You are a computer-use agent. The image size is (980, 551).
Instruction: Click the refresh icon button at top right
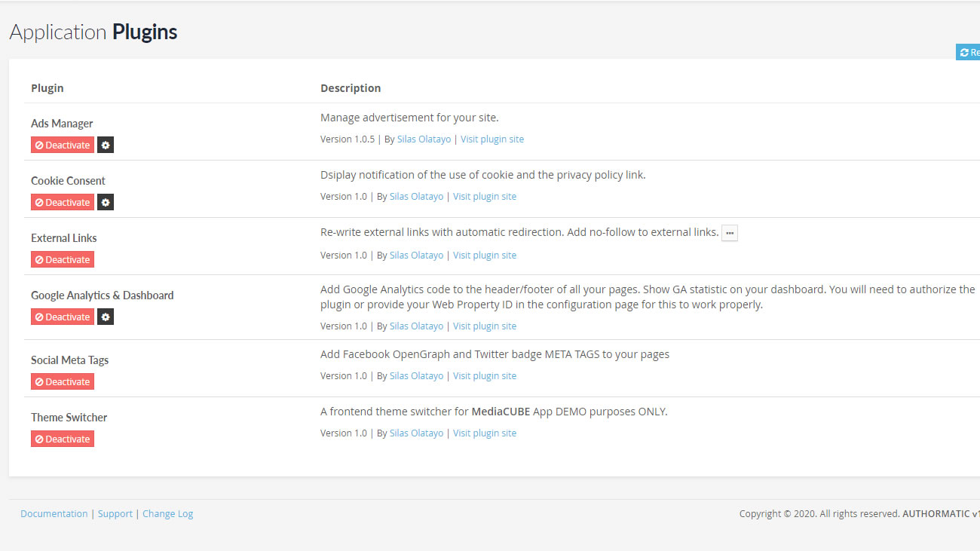point(968,53)
